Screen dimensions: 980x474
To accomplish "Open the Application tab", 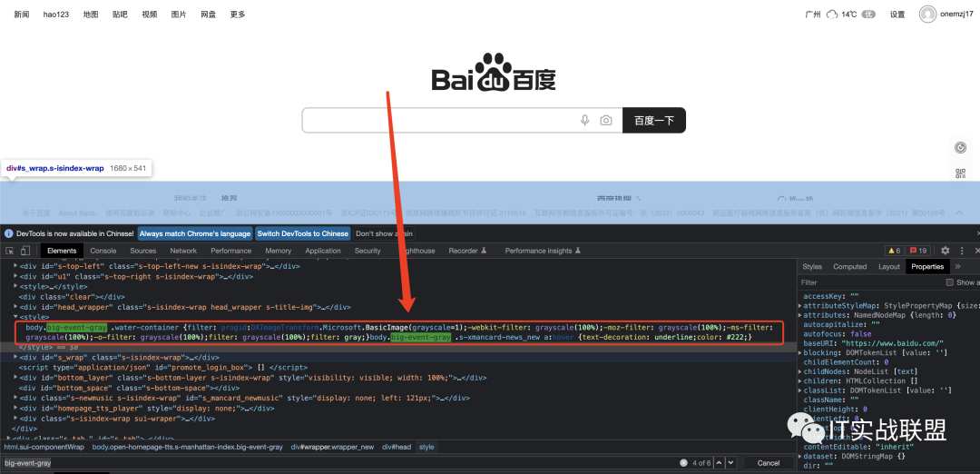I will click(x=322, y=251).
